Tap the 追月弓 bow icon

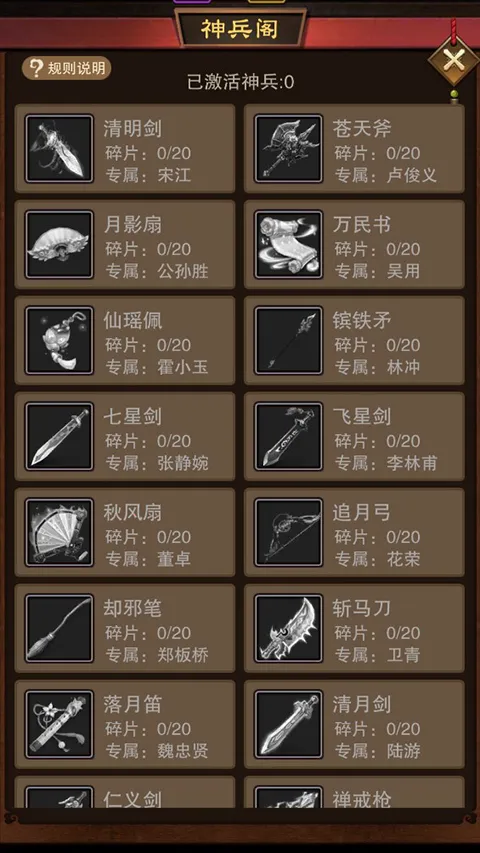click(x=288, y=533)
